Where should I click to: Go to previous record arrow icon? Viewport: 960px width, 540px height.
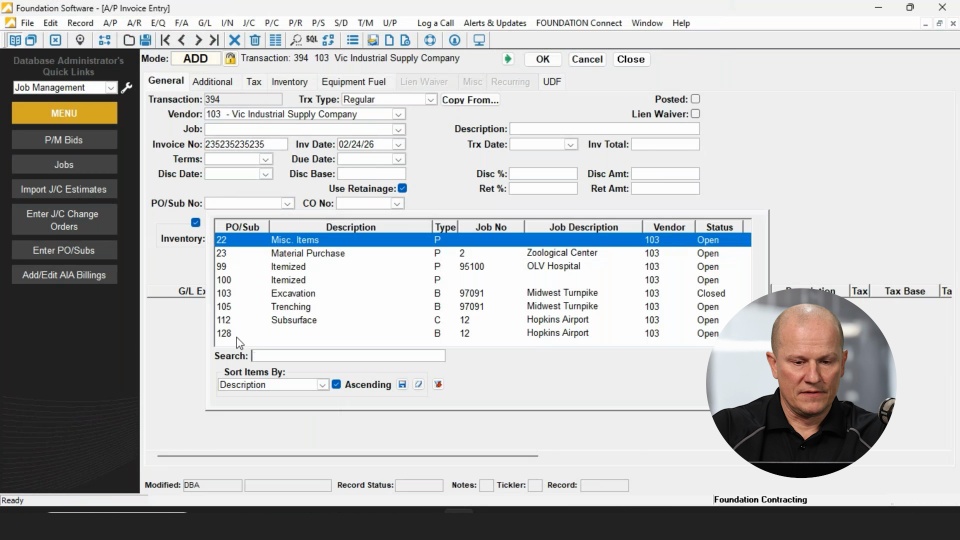182,40
